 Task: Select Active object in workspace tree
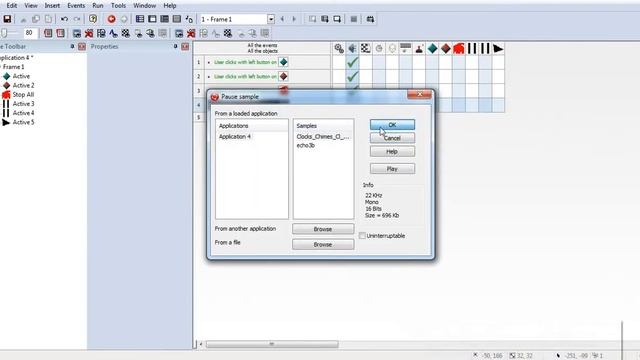pyautogui.click(x=21, y=76)
